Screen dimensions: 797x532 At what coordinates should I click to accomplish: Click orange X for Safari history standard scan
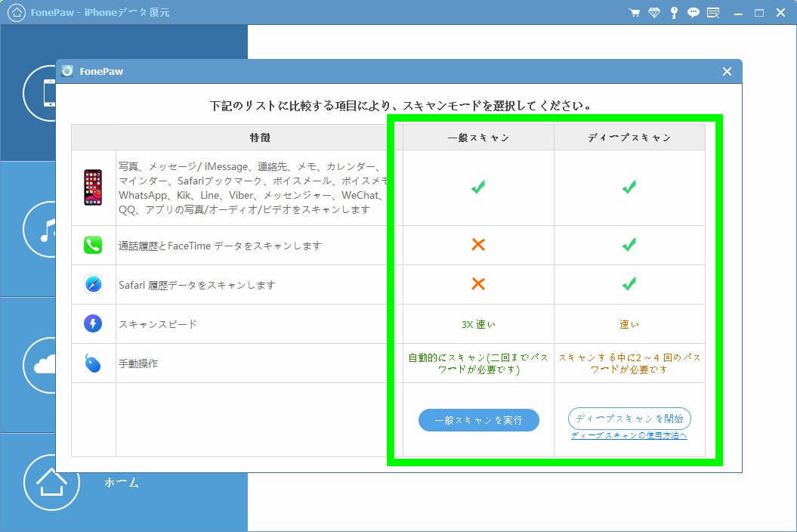tap(478, 284)
